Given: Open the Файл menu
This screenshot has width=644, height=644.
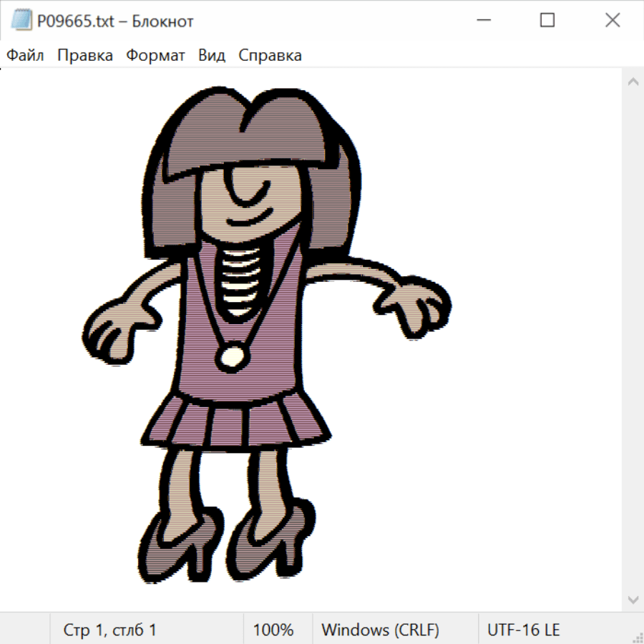Looking at the screenshot, I should coord(26,56).
